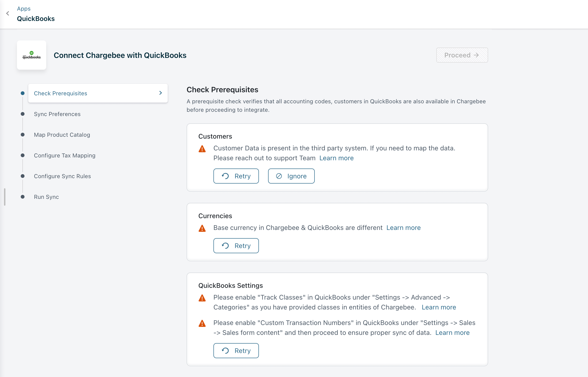Click the Proceed button
Screen dimensions: 588x377
[x=462, y=55]
